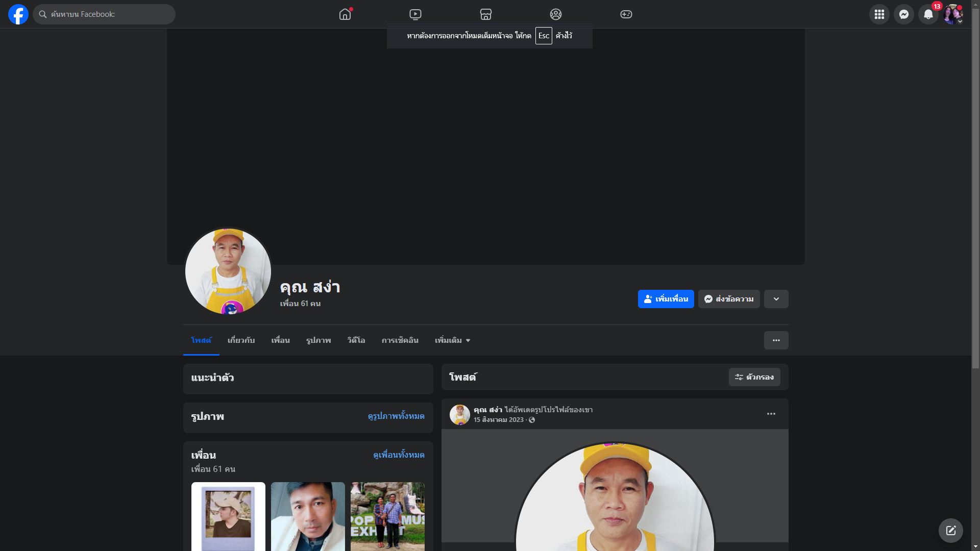Open the ตัวกรอง post filters button
Viewport: 980px width, 551px height.
click(754, 377)
